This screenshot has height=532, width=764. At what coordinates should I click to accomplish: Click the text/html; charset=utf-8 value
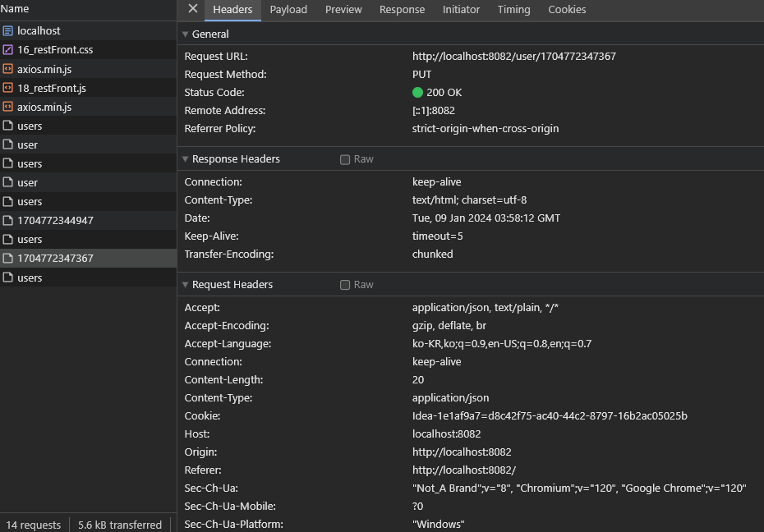(x=469, y=200)
